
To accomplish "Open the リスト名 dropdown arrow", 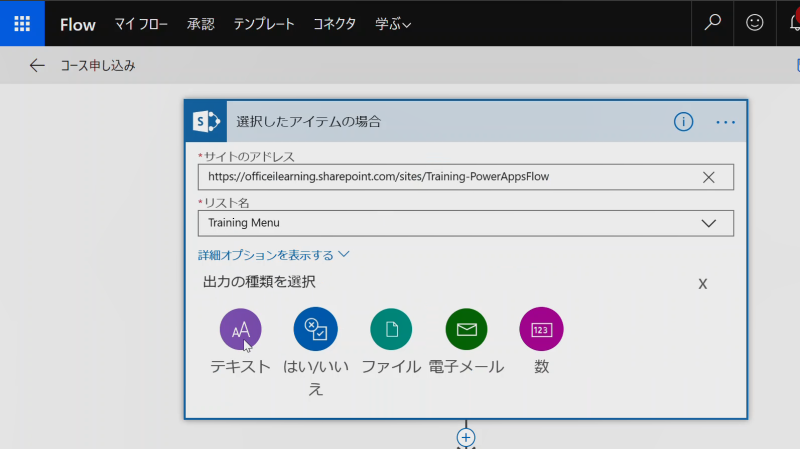I will (x=708, y=223).
